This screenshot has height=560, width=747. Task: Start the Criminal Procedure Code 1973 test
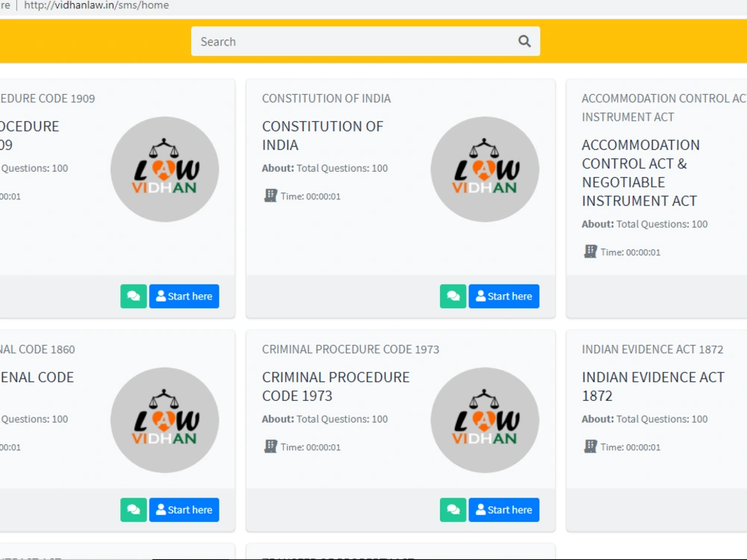pyautogui.click(x=504, y=509)
